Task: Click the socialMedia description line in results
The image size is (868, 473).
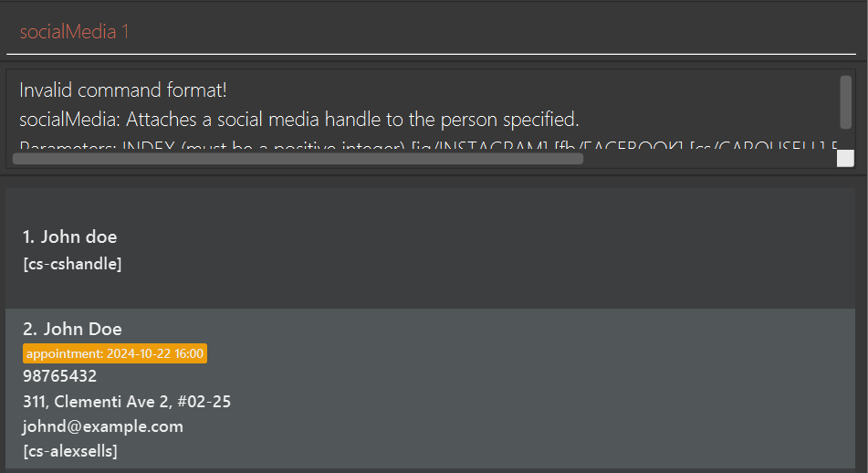Action: pyautogui.click(x=299, y=119)
